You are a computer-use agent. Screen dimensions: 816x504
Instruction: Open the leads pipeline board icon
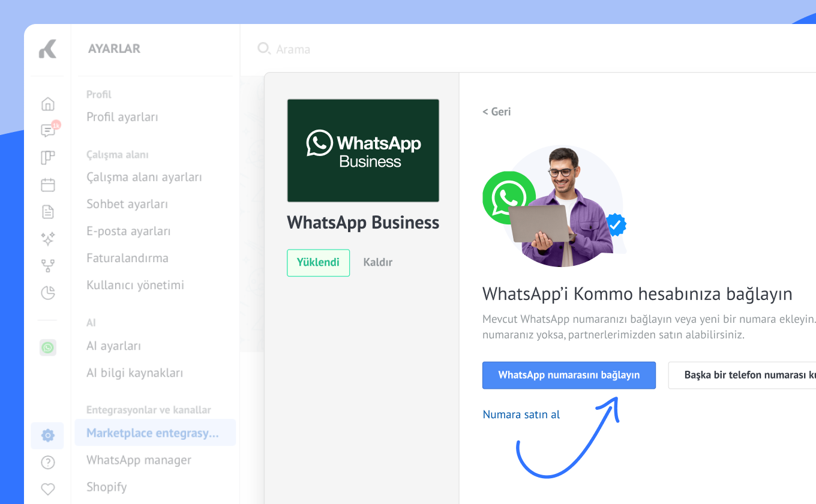click(x=48, y=158)
